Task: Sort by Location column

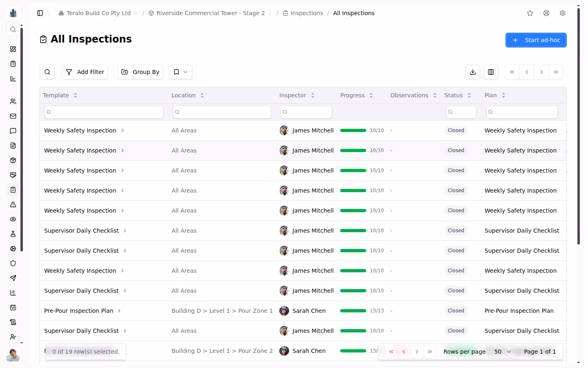Action: point(188,95)
